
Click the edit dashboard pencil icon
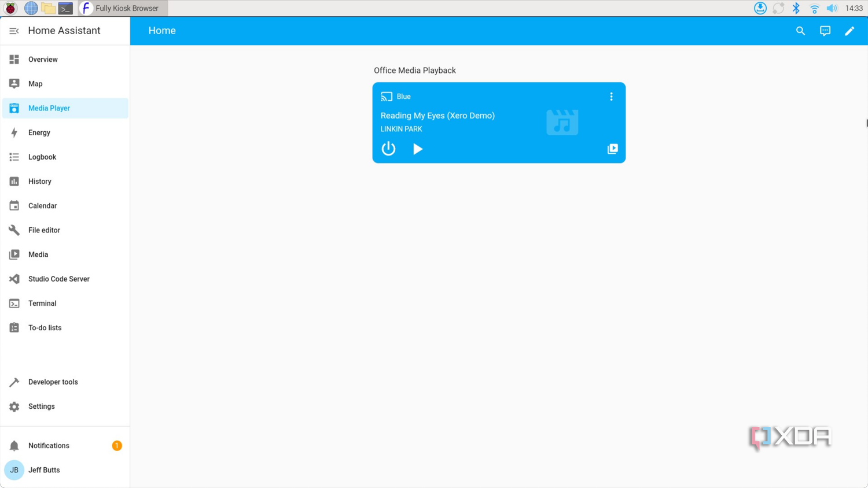[849, 31]
